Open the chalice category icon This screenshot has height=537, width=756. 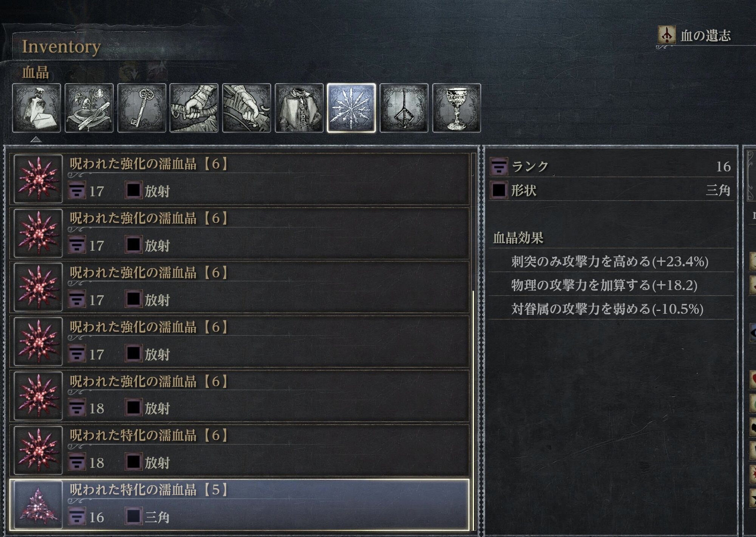pyautogui.click(x=457, y=108)
